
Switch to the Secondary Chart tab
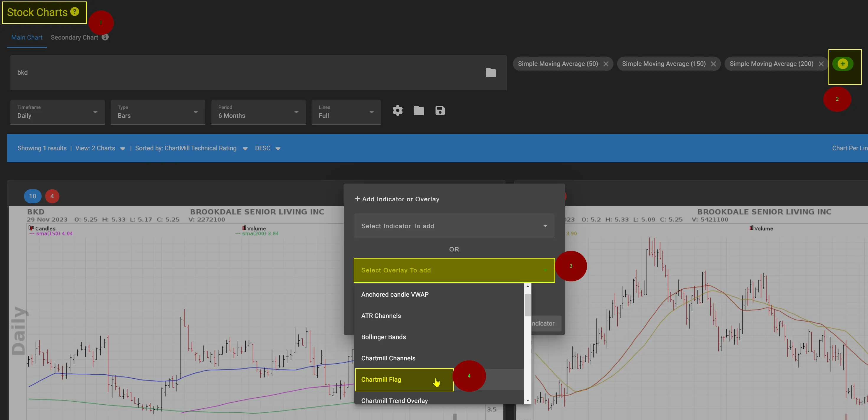pyautogui.click(x=74, y=37)
